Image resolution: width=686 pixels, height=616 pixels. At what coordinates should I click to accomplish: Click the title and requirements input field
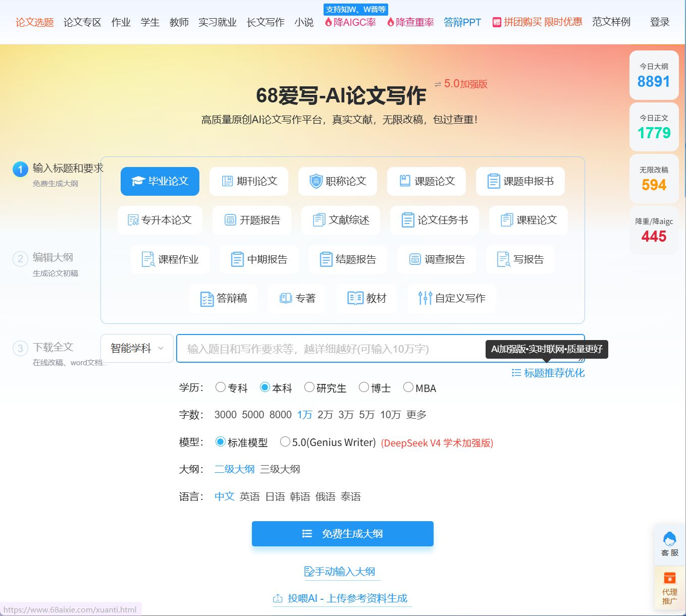coord(381,349)
